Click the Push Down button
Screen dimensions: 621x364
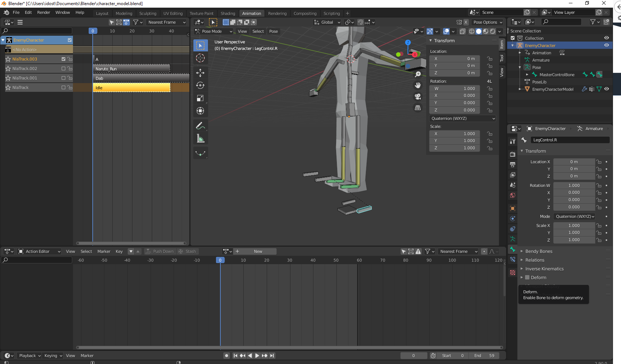[160, 251]
